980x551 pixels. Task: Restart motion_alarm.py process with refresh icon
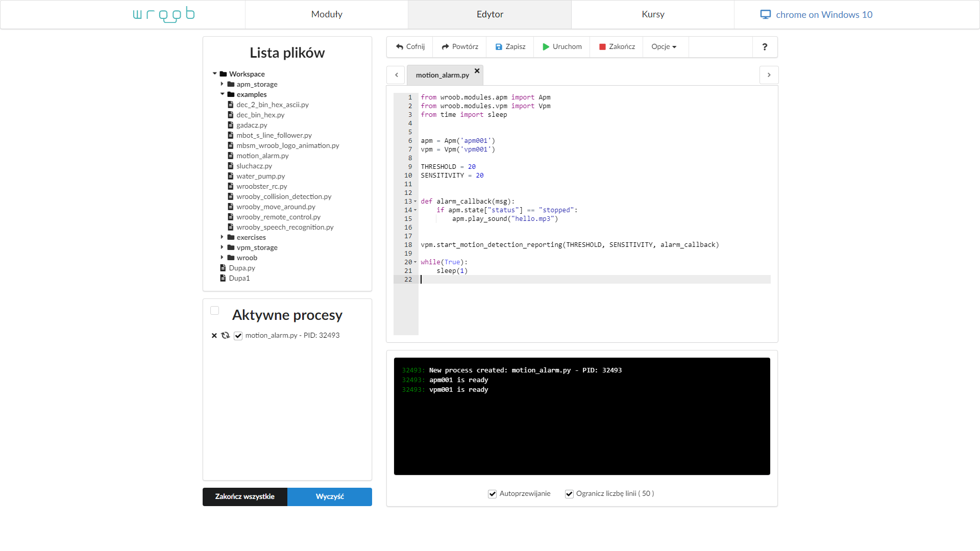[x=226, y=335]
